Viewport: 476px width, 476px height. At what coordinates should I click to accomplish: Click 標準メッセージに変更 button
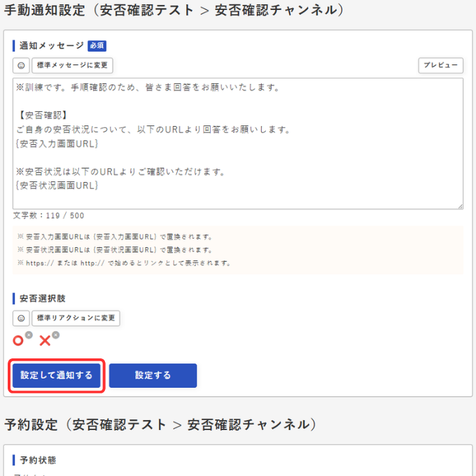click(72, 65)
